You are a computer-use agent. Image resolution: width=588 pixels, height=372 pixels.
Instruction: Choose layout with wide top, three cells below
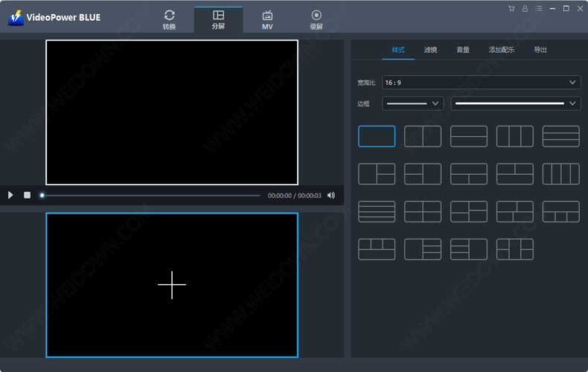(561, 211)
